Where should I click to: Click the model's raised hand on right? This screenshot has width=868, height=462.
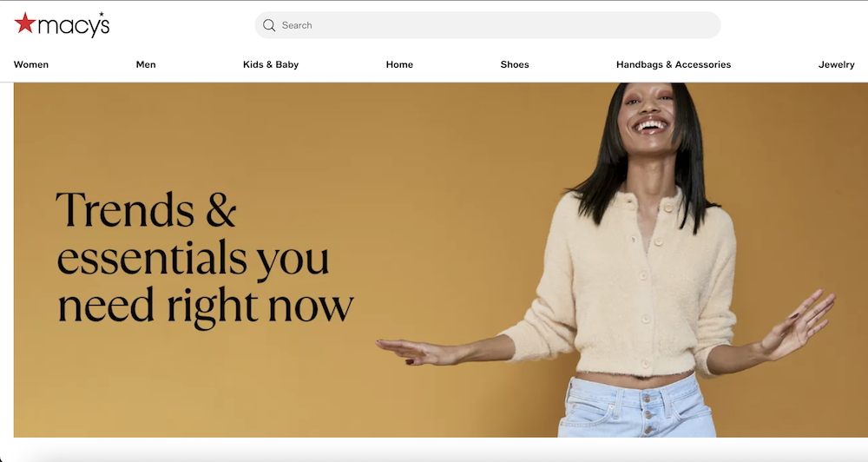(x=799, y=324)
